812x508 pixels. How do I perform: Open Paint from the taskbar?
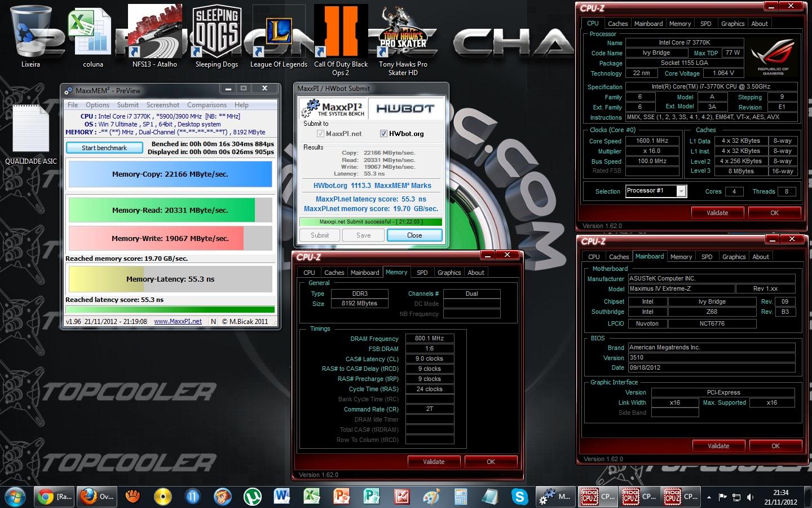tap(431, 497)
